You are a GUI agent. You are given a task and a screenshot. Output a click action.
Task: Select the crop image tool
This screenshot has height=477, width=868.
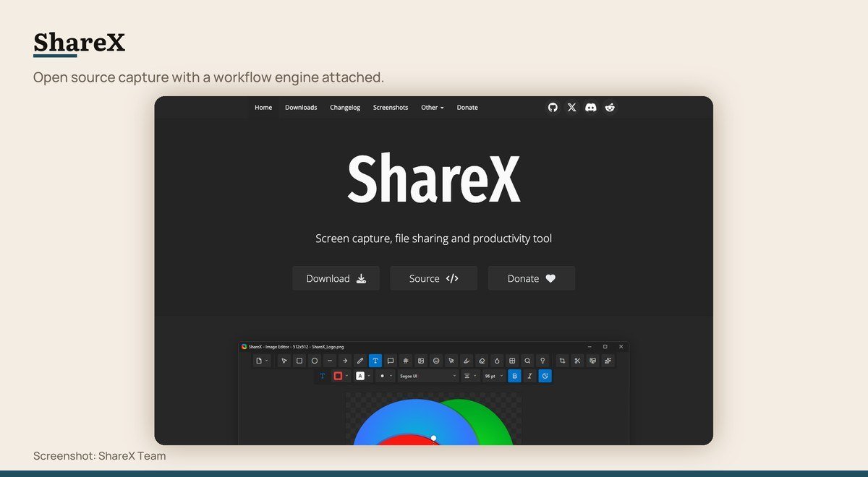(562, 361)
